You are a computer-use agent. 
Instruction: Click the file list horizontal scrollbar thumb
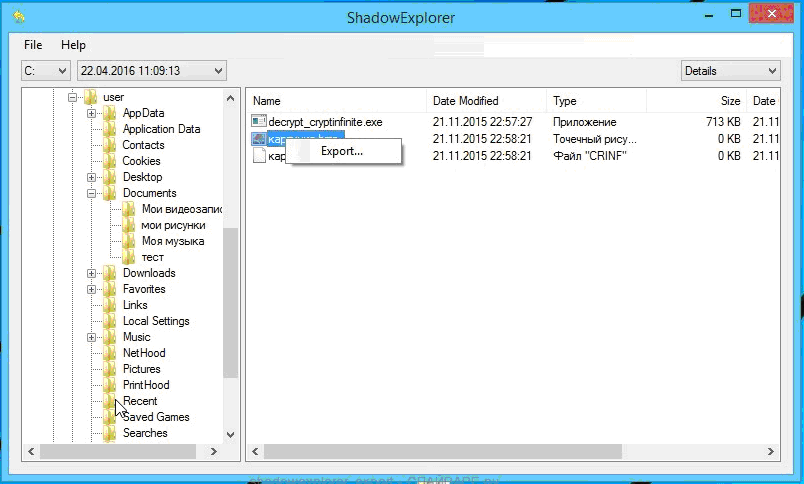pyautogui.click(x=443, y=452)
